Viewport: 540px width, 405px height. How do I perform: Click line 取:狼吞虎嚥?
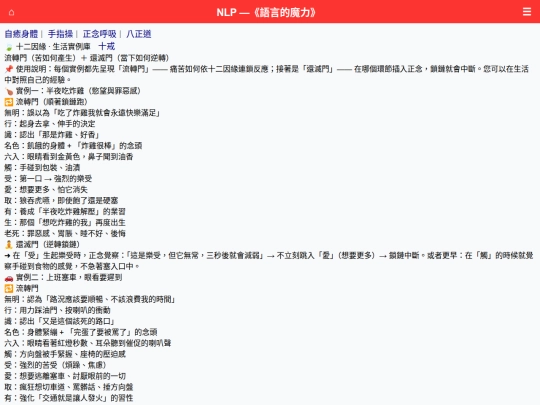[61, 201]
